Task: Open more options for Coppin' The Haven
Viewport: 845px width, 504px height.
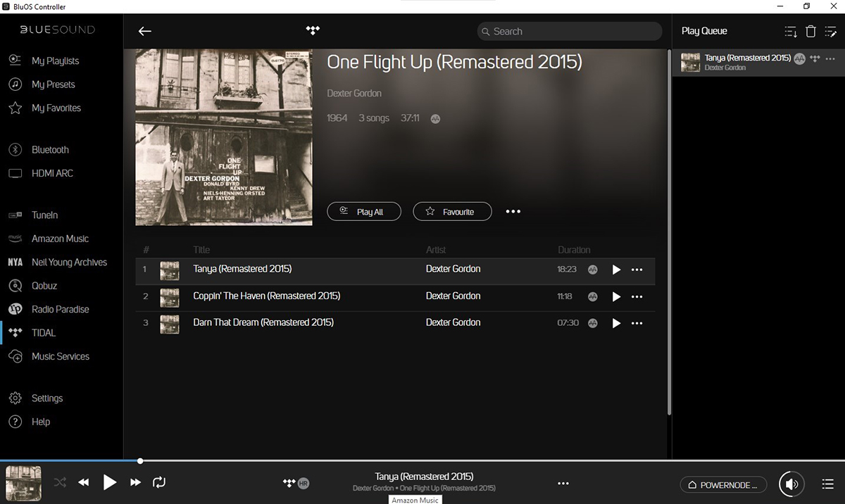Action: [x=637, y=296]
